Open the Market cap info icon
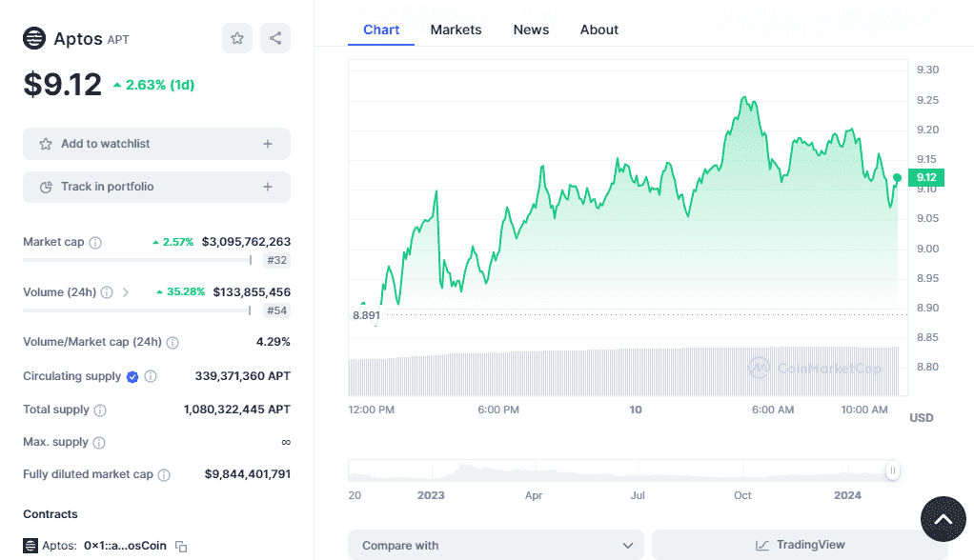The image size is (974, 560). click(95, 242)
